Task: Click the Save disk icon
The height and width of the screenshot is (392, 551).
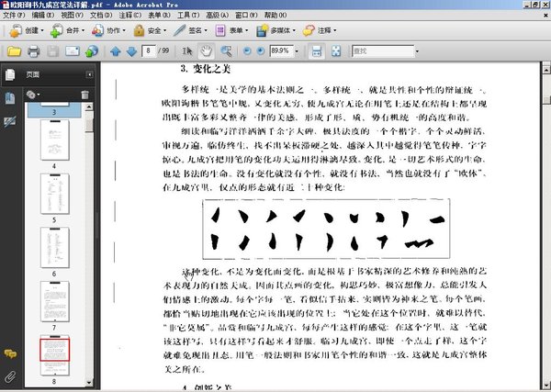Action: pyautogui.click(x=52, y=51)
